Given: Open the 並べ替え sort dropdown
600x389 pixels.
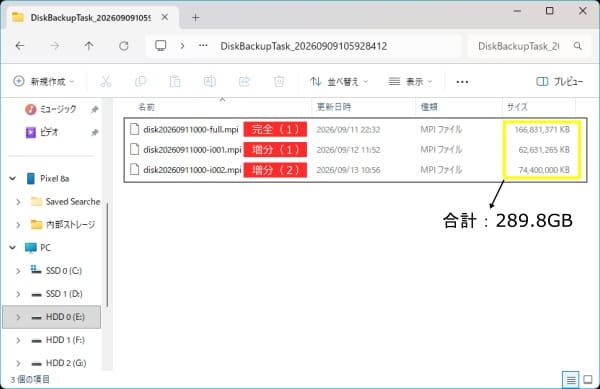Looking at the screenshot, I should [x=339, y=81].
